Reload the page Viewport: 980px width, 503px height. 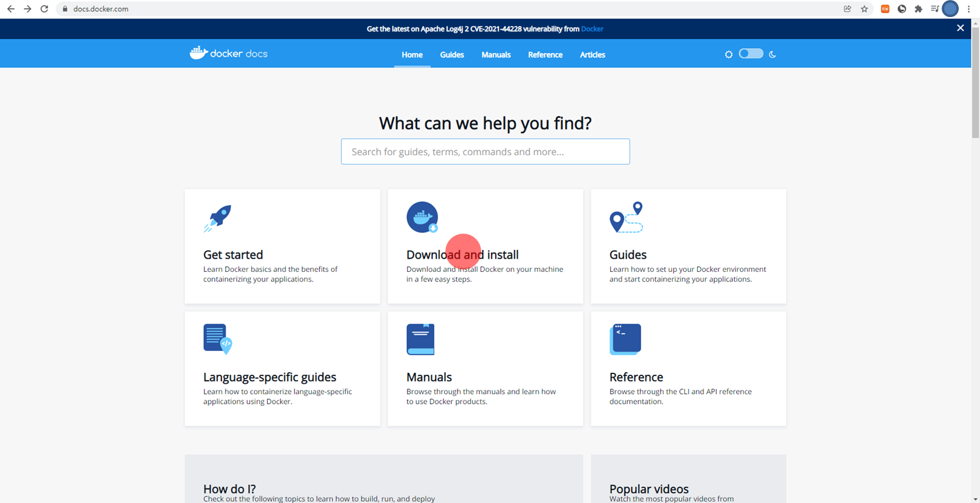(44, 9)
